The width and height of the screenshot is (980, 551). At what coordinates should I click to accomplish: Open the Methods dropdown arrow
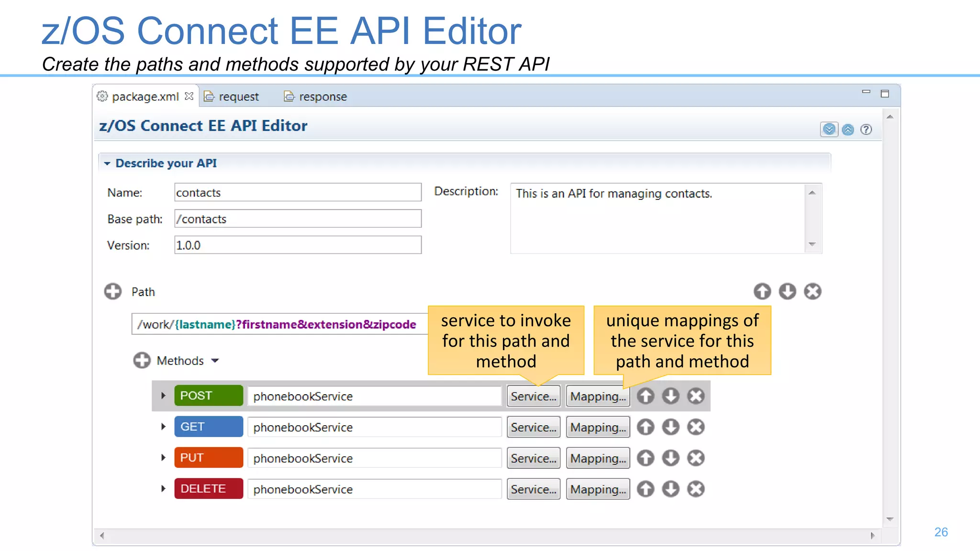(215, 361)
